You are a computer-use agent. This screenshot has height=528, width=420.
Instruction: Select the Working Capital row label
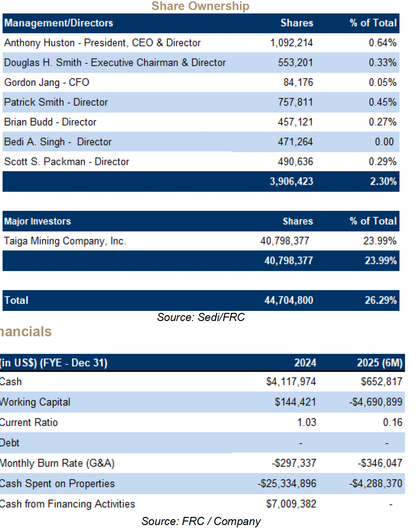pos(35,402)
